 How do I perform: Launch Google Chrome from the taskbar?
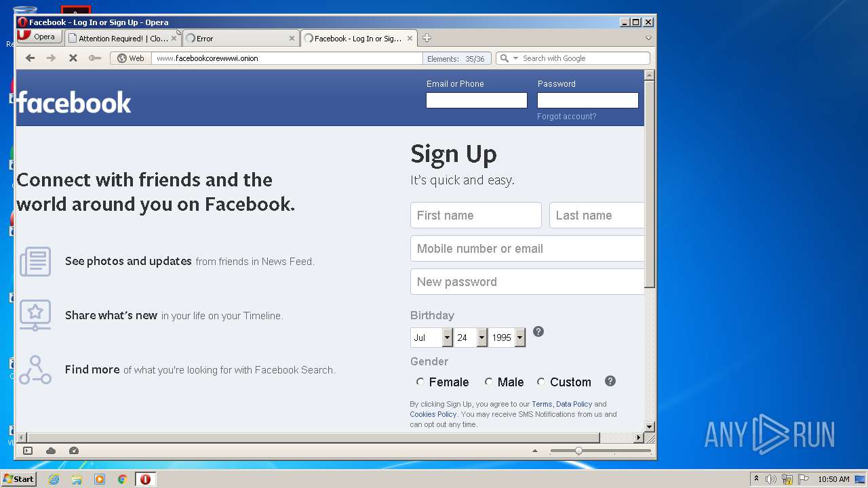122,479
